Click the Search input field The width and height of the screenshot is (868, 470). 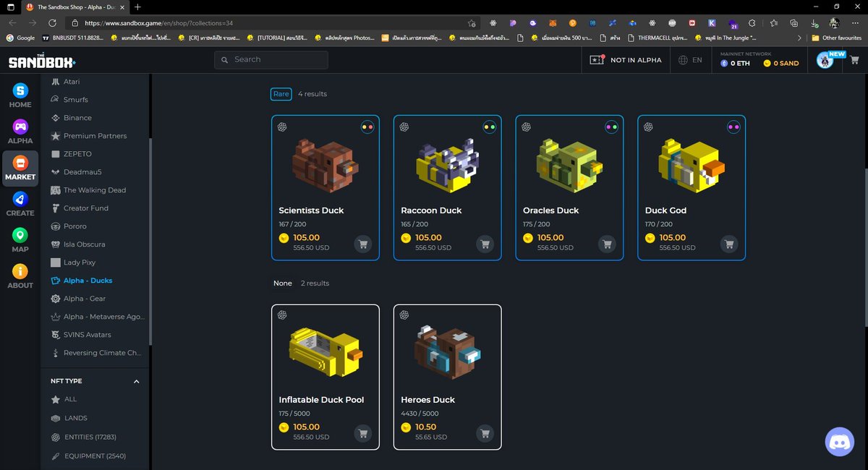coord(271,60)
